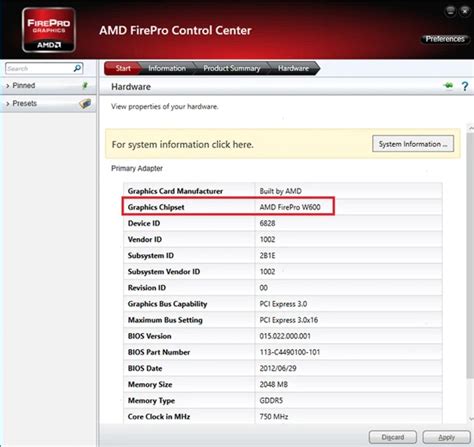Open System Information button
474x447 pixels.
[x=413, y=144]
